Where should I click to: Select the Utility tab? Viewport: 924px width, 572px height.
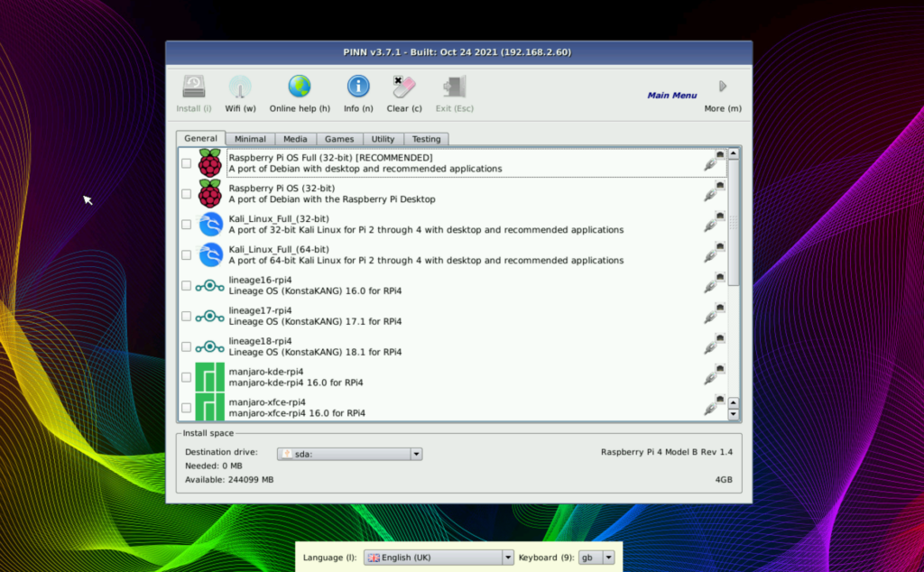click(383, 139)
